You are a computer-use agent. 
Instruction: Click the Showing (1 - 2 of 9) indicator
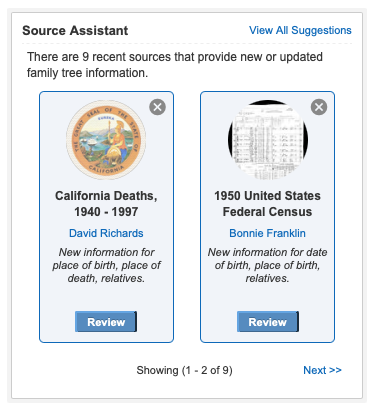tap(184, 370)
